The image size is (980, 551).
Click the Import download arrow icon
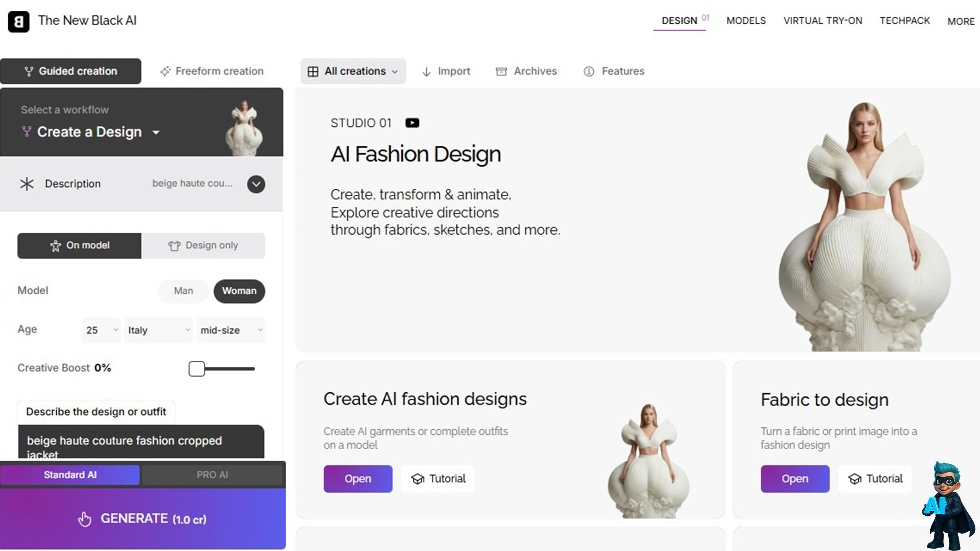coord(426,72)
